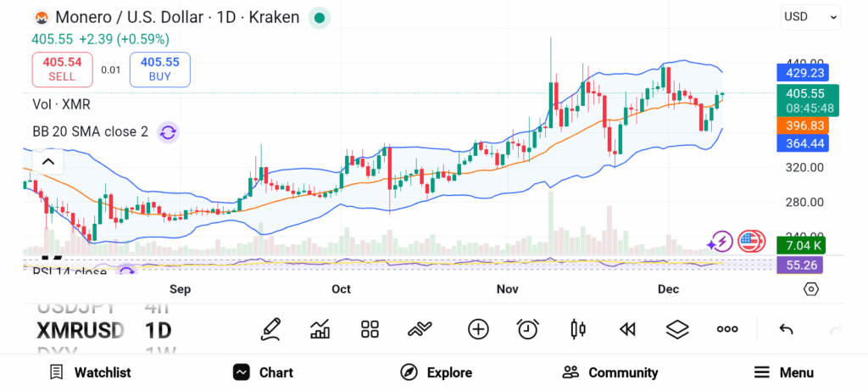868x391 pixels.
Task: Expand the three-dots more tools menu
Action: pyautogui.click(x=727, y=329)
